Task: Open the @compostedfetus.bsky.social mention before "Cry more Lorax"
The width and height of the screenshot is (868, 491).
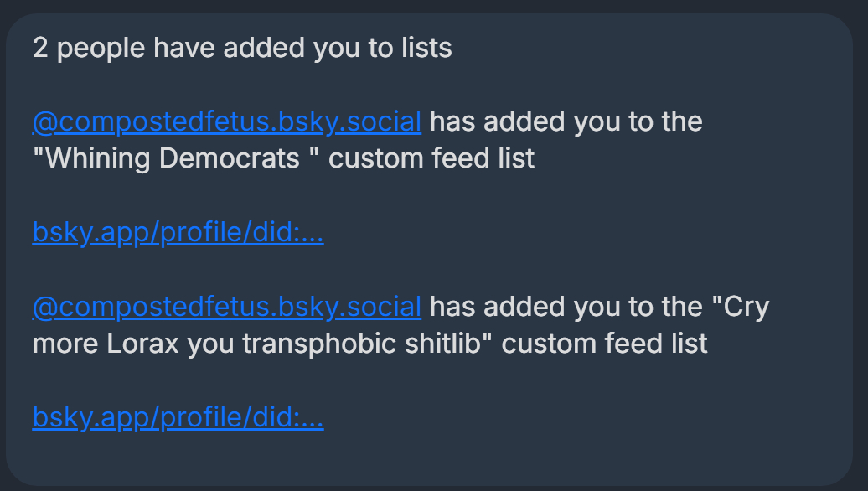Action: point(226,308)
